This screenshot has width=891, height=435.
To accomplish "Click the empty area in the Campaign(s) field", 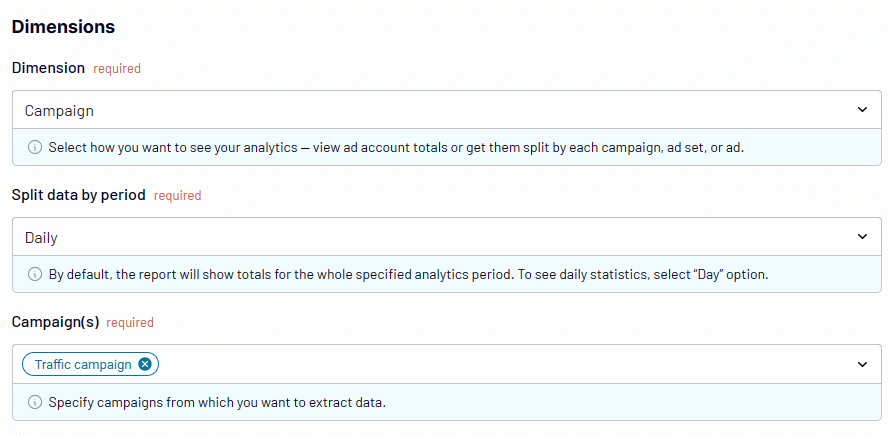I will tap(506, 364).
